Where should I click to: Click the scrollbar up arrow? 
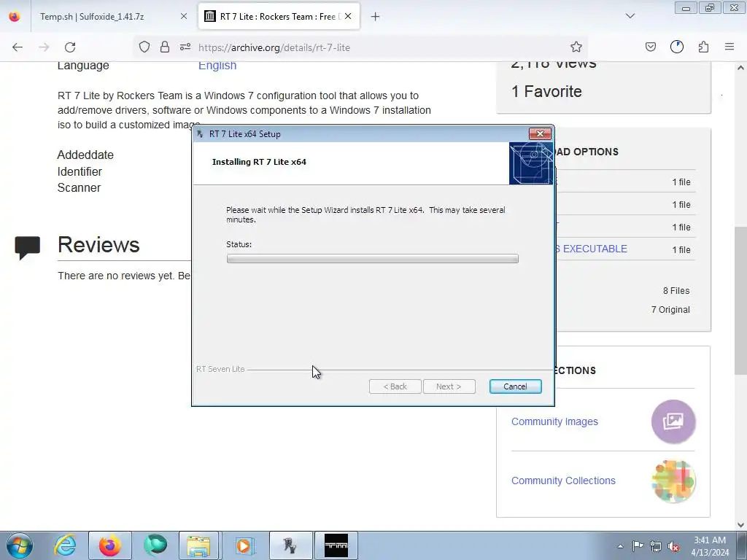point(740,68)
